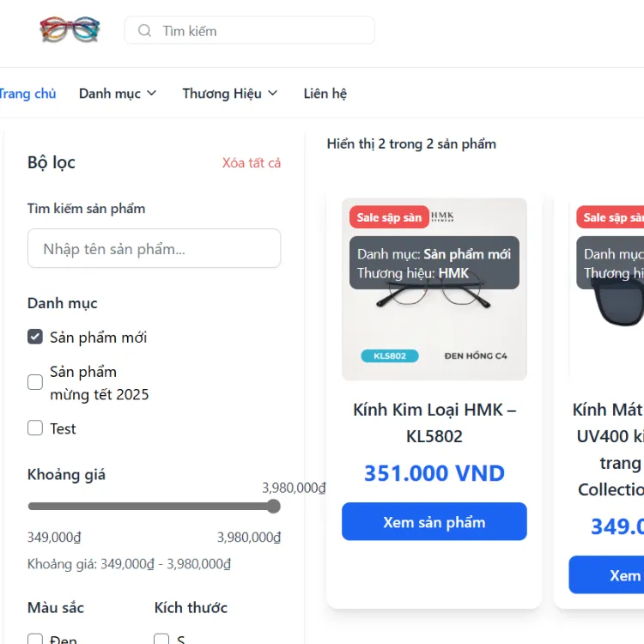Click the search magnifier icon

[144, 31]
